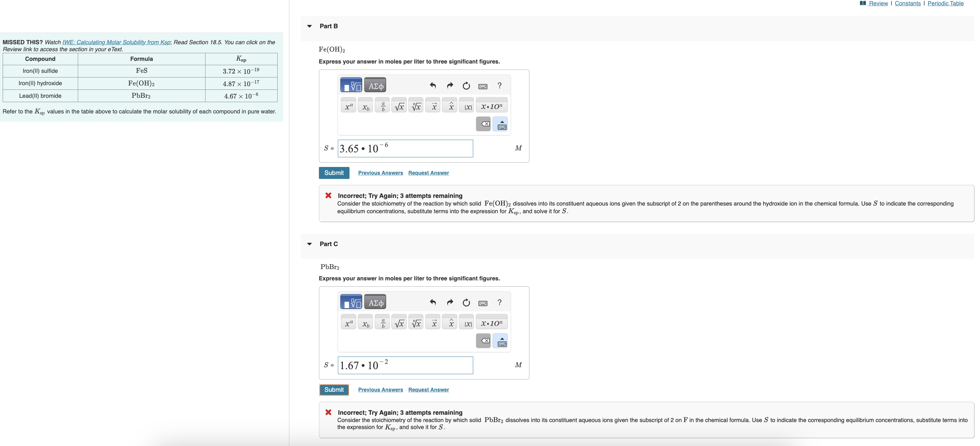
Task: Click Request Answer link in Part C
Action: [x=428, y=390]
